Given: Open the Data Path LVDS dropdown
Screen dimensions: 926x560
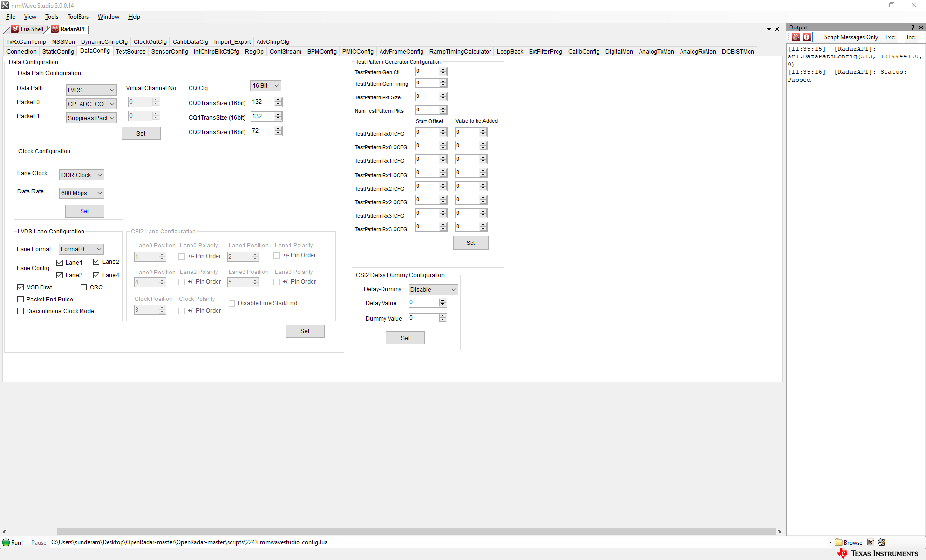Looking at the screenshot, I should 91,90.
